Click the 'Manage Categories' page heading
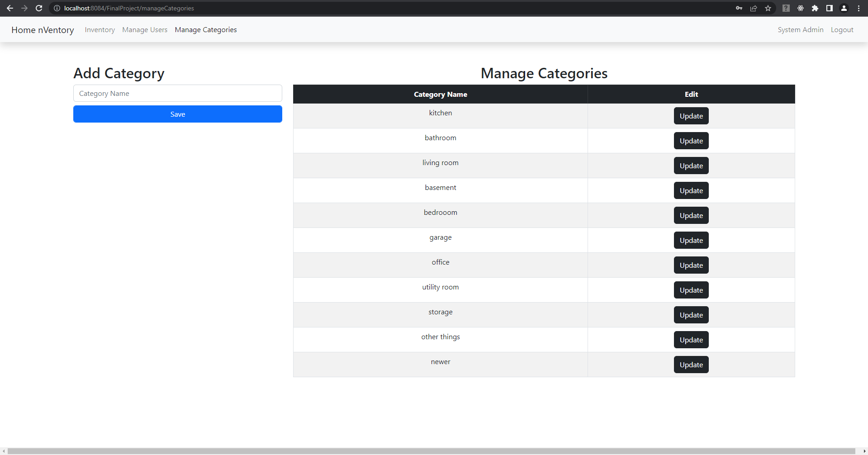 click(544, 73)
